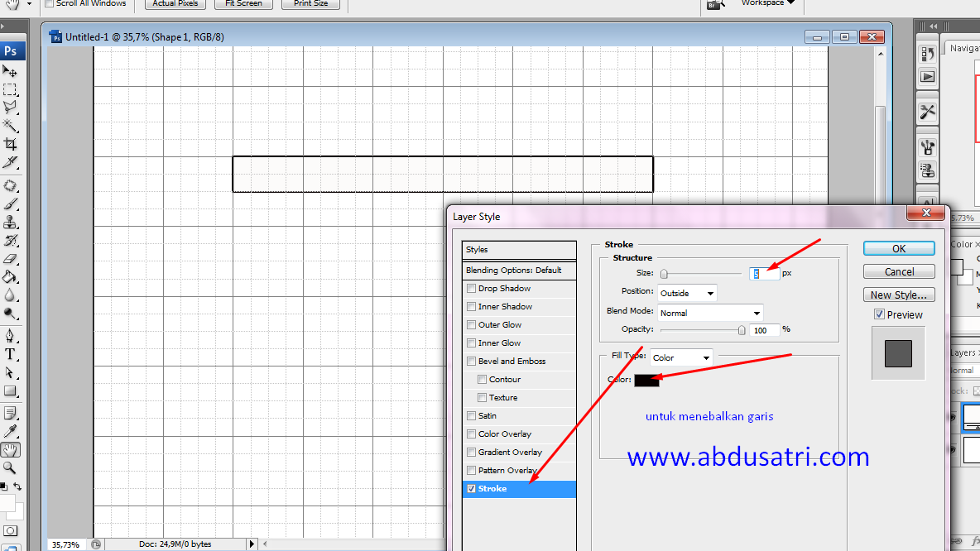Click the Print Size button
This screenshot has width=980, height=551.
[310, 4]
